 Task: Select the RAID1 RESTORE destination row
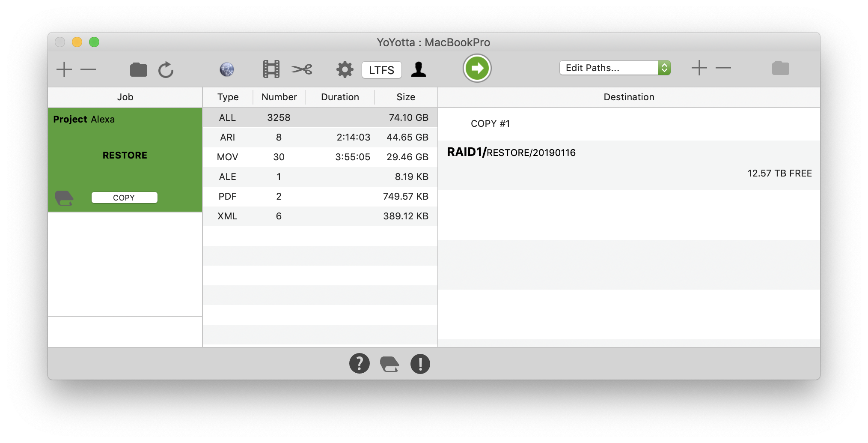[628, 163]
